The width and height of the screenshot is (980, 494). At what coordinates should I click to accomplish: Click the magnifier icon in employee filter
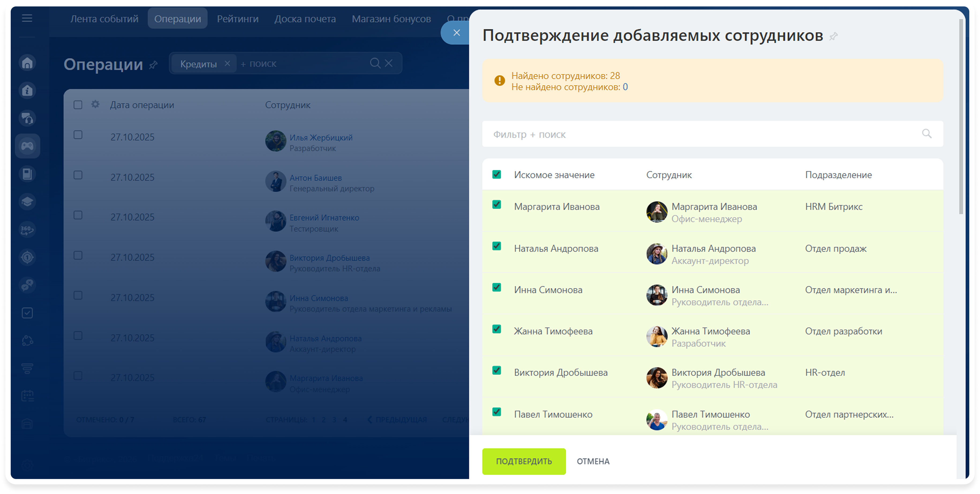point(927,134)
